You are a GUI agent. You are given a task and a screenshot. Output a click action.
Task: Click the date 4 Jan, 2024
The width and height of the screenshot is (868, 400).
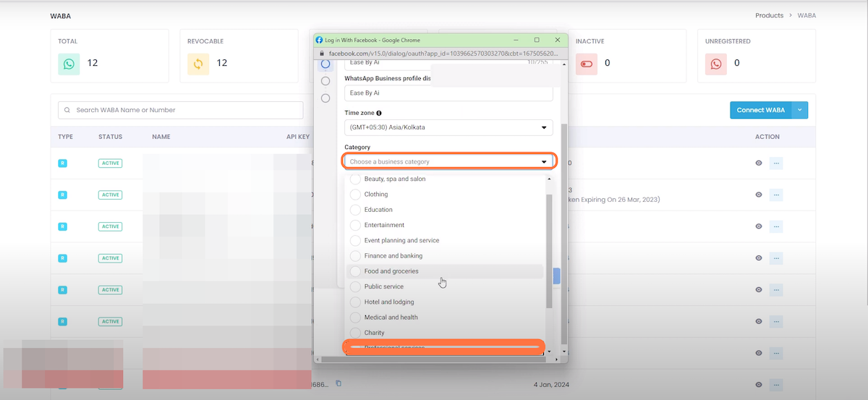coord(551,384)
